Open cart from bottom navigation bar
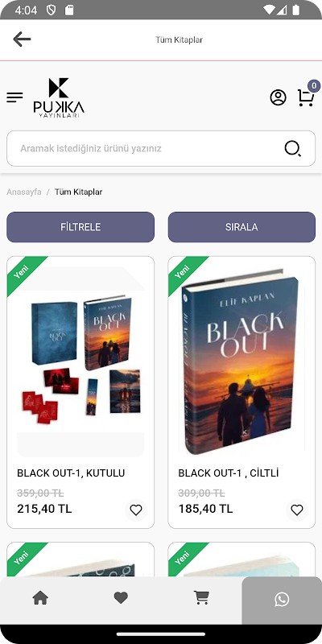 point(201,598)
